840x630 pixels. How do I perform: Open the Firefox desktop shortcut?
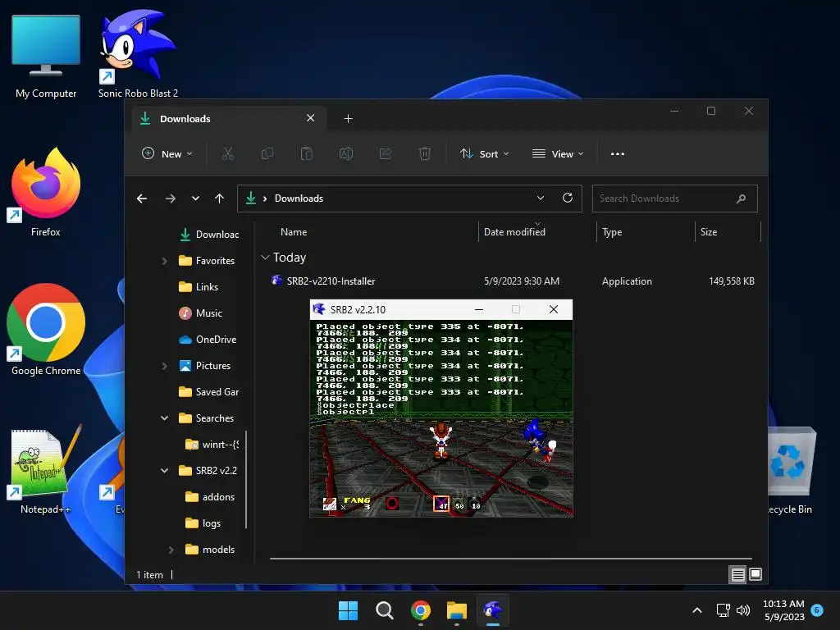[x=46, y=192]
